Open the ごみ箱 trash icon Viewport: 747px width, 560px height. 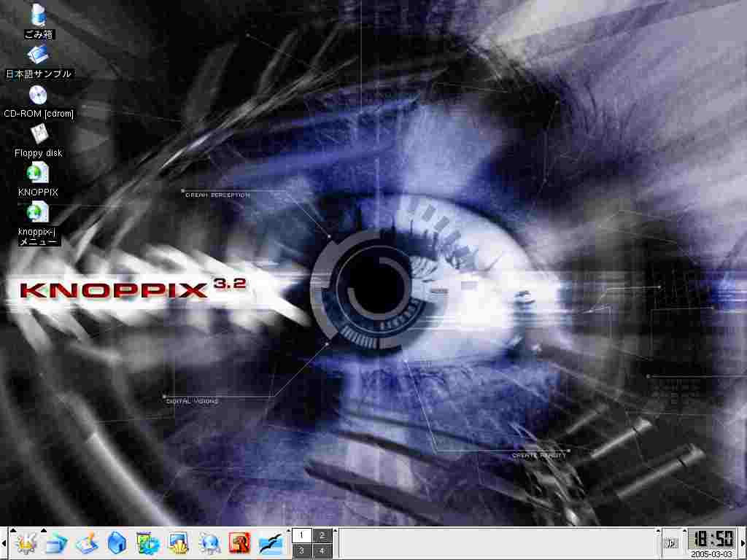pos(38,15)
